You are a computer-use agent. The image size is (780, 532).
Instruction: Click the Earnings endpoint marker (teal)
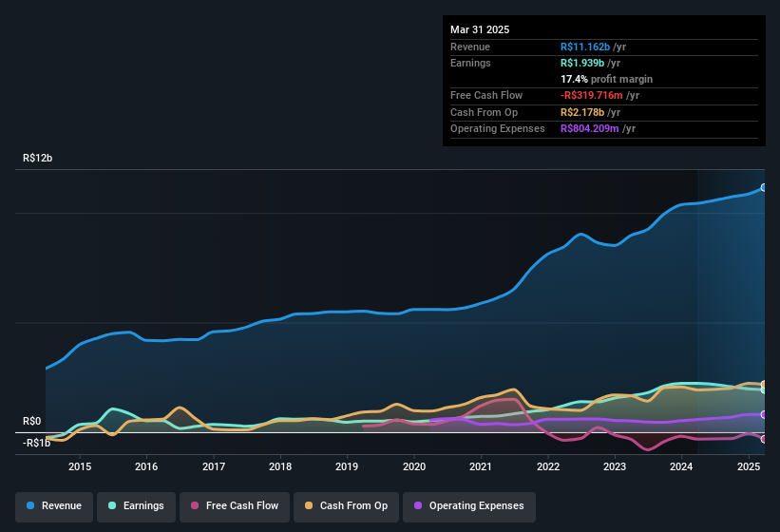764,390
